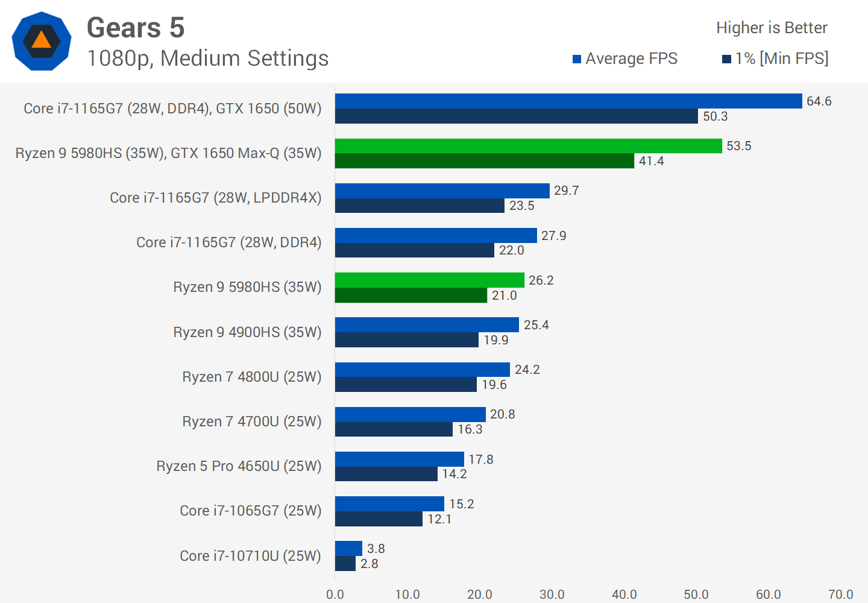
Task: Click the Ryzen 9 5980HS (35W) label
Action: pyautogui.click(x=247, y=287)
